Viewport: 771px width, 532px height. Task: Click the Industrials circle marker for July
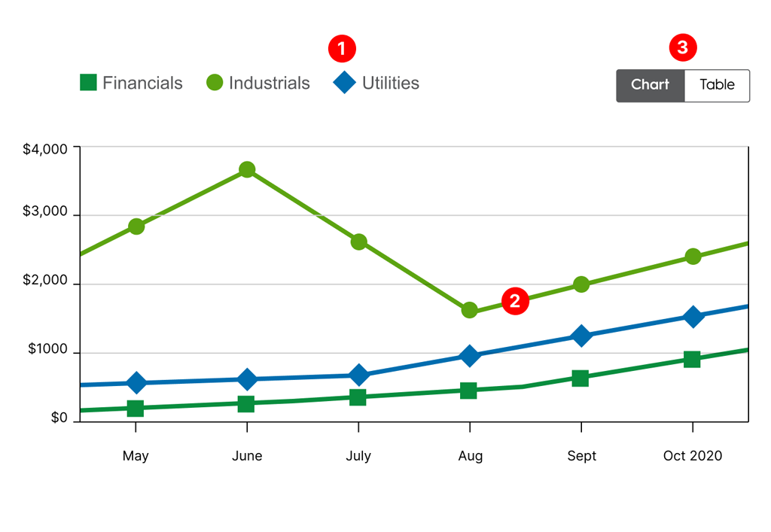358,242
